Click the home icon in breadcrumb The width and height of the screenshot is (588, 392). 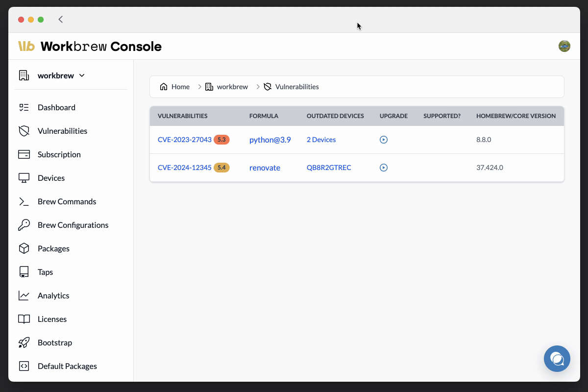click(164, 87)
